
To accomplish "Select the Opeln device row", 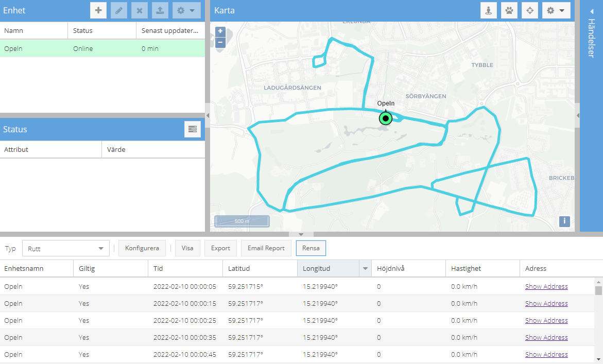I will (102, 49).
